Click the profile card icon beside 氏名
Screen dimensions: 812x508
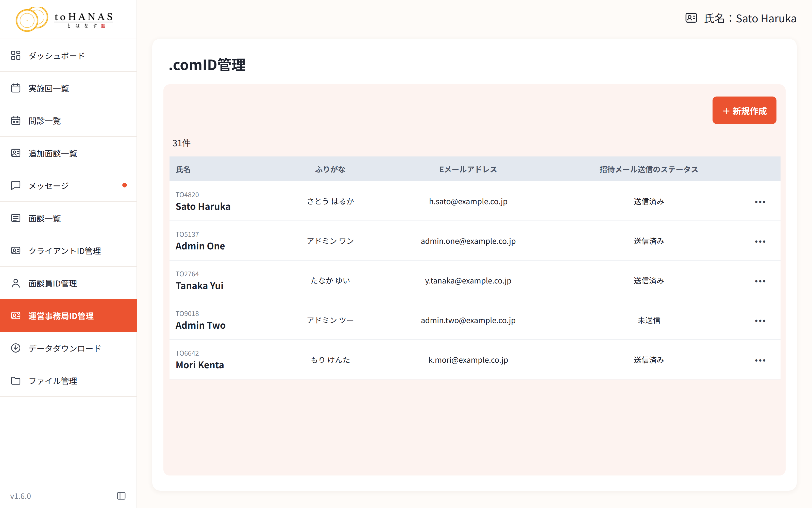click(691, 18)
